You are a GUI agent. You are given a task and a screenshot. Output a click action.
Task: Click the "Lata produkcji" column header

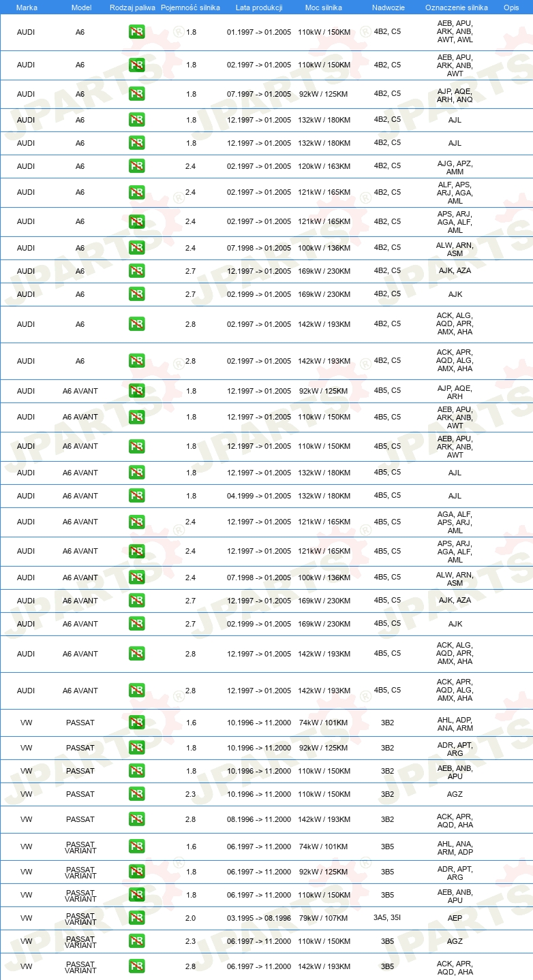[259, 7]
